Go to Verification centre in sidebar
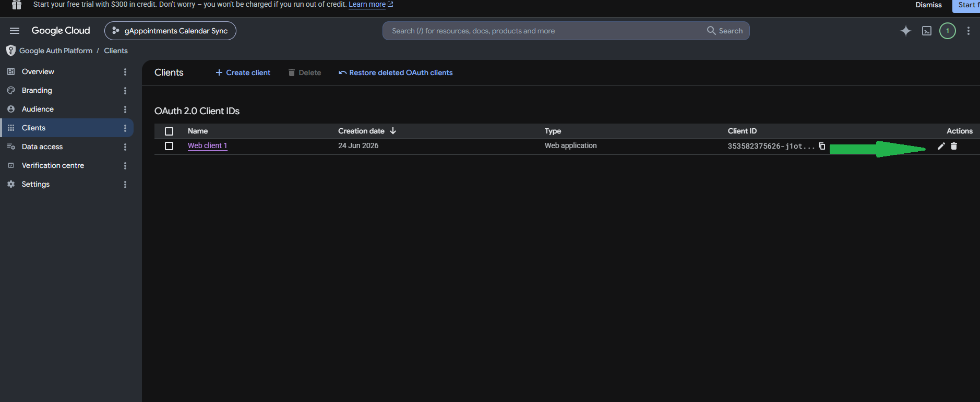Screen dimensions: 980x402 [53, 165]
